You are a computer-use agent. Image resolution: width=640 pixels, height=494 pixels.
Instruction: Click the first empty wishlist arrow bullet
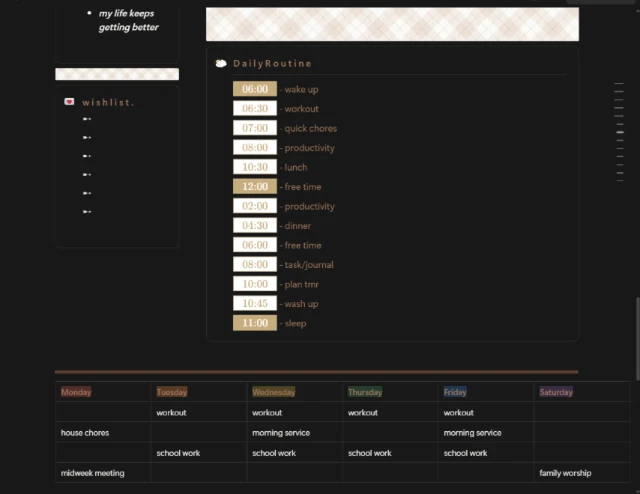[87, 119]
